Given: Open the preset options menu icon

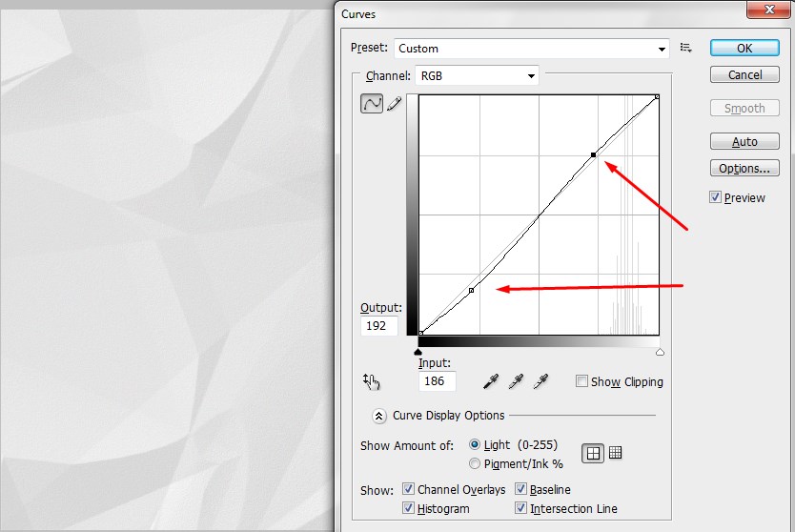Looking at the screenshot, I should click(686, 48).
